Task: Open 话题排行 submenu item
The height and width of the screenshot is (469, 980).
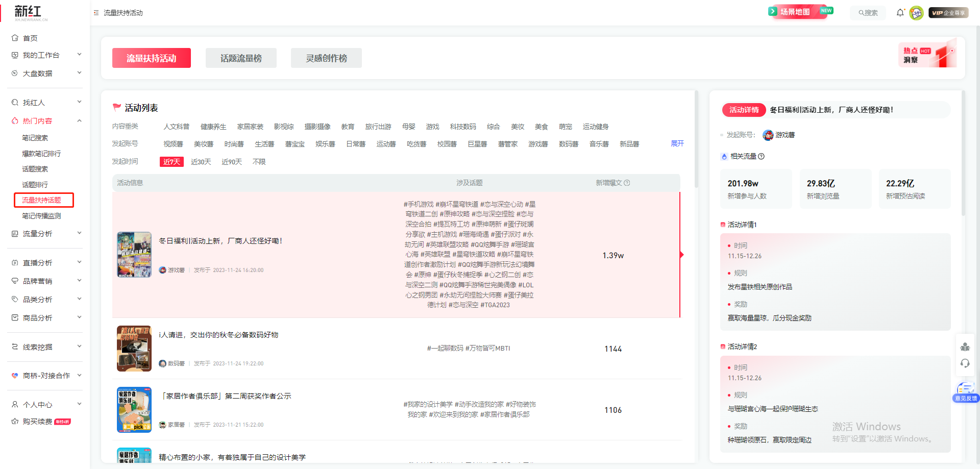Action: (x=35, y=185)
